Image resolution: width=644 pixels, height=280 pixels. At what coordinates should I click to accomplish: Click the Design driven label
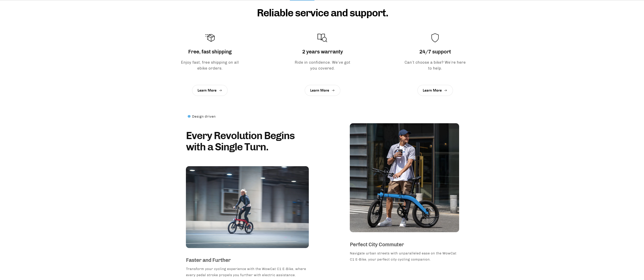click(204, 116)
